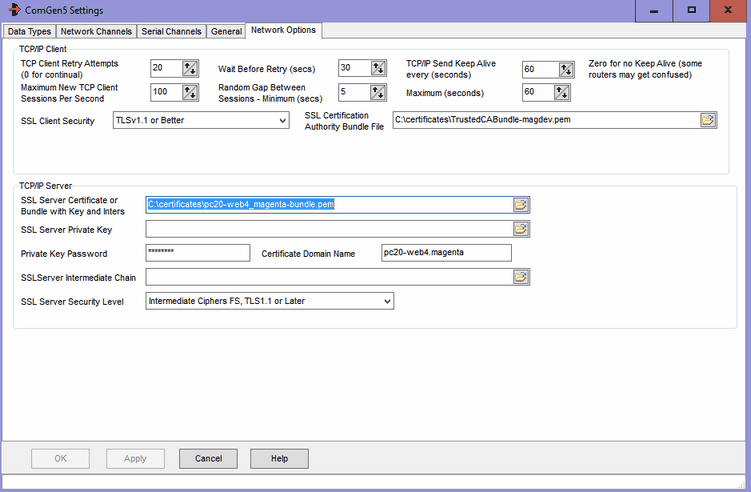Adjust Wait Before Retry seconds spinner

coord(377,68)
